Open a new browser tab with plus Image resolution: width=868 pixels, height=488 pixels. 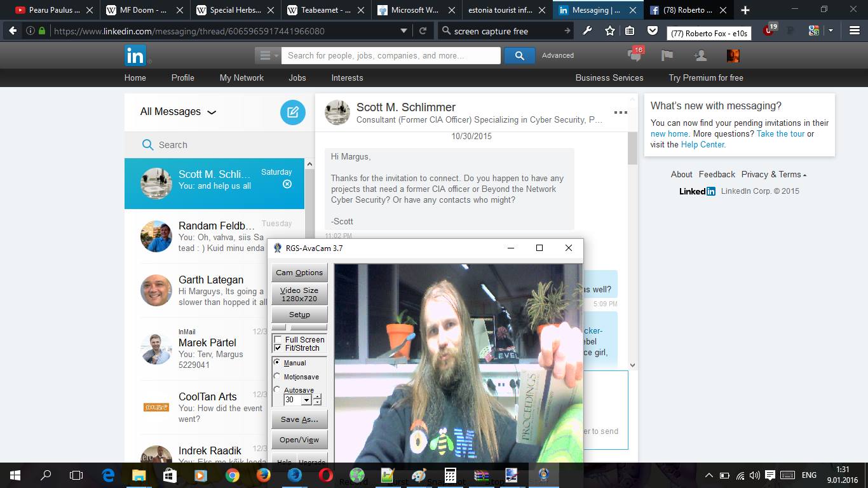pos(745,10)
